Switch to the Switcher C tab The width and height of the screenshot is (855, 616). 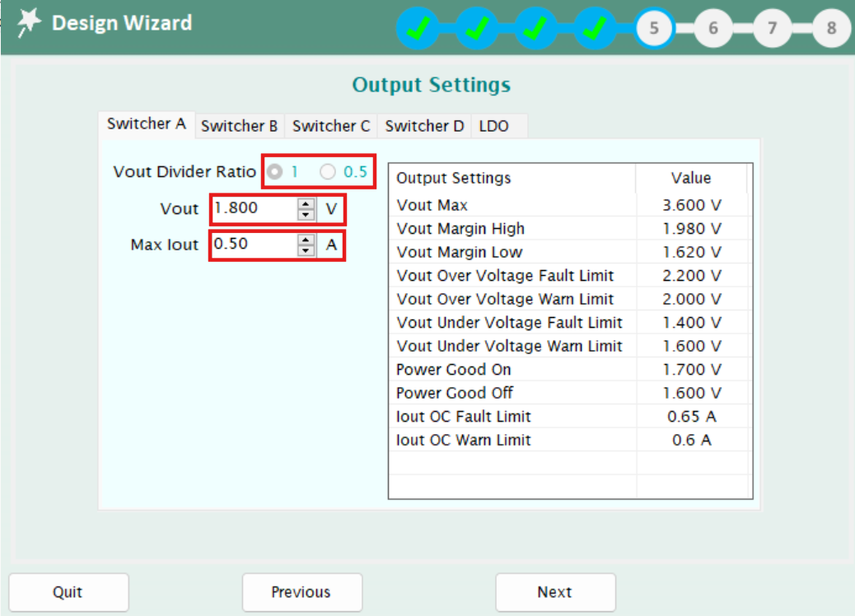point(331,125)
